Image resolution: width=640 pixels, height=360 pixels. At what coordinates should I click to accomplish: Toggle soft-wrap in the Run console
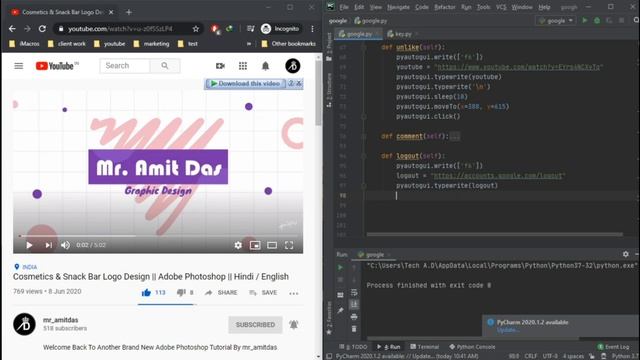[354, 292]
